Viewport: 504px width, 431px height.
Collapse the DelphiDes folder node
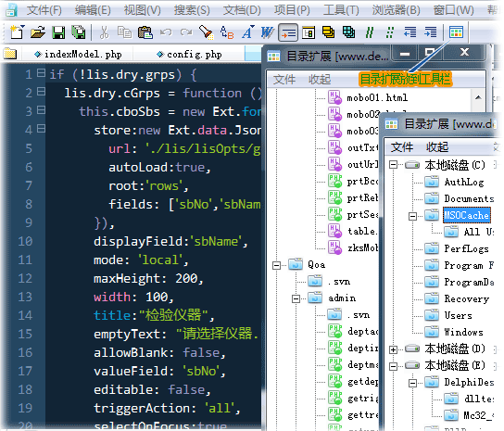[412, 383]
